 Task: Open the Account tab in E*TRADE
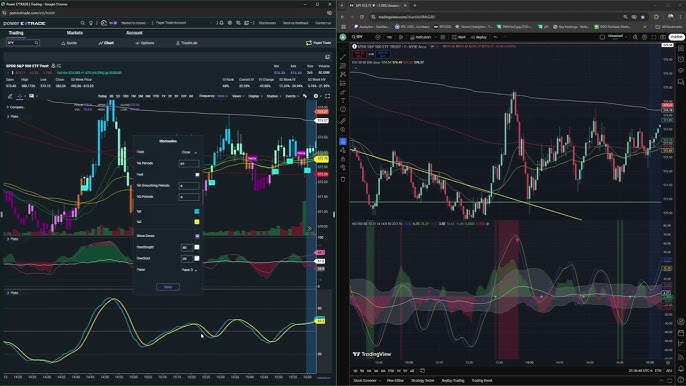click(x=134, y=33)
